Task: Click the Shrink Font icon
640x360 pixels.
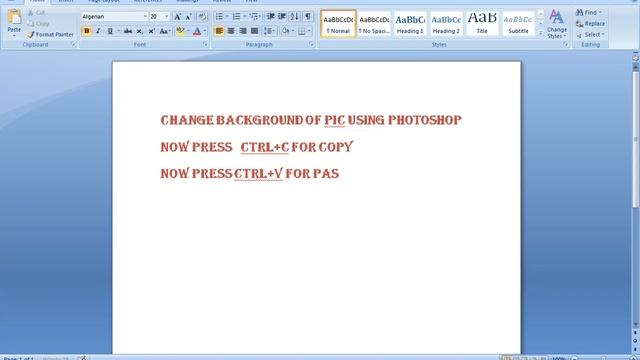Action: click(189, 17)
